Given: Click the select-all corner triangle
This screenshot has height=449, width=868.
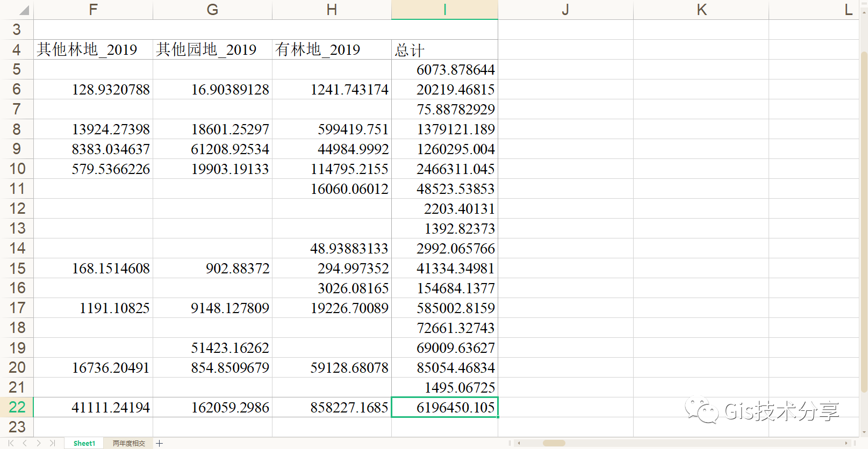Looking at the screenshot, I should (24, 10).
